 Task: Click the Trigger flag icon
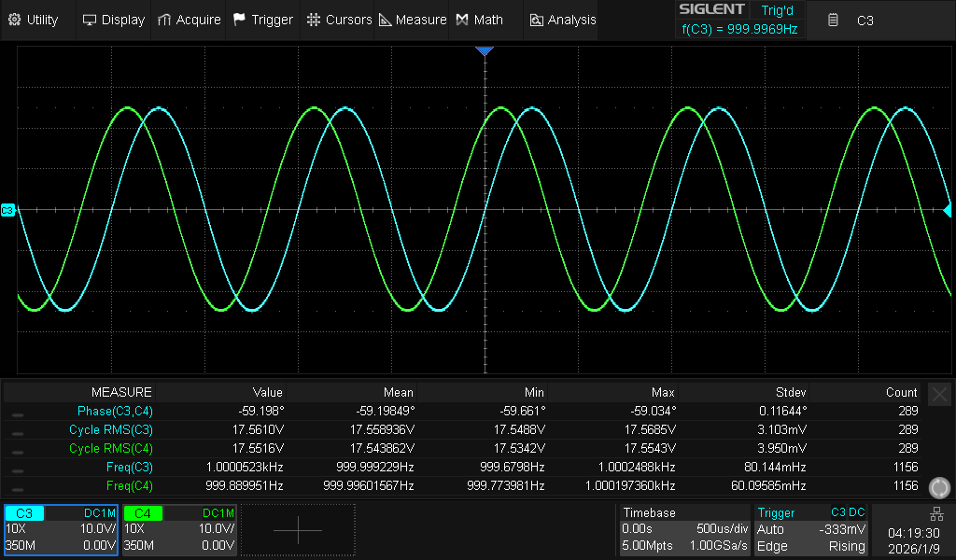240,20
